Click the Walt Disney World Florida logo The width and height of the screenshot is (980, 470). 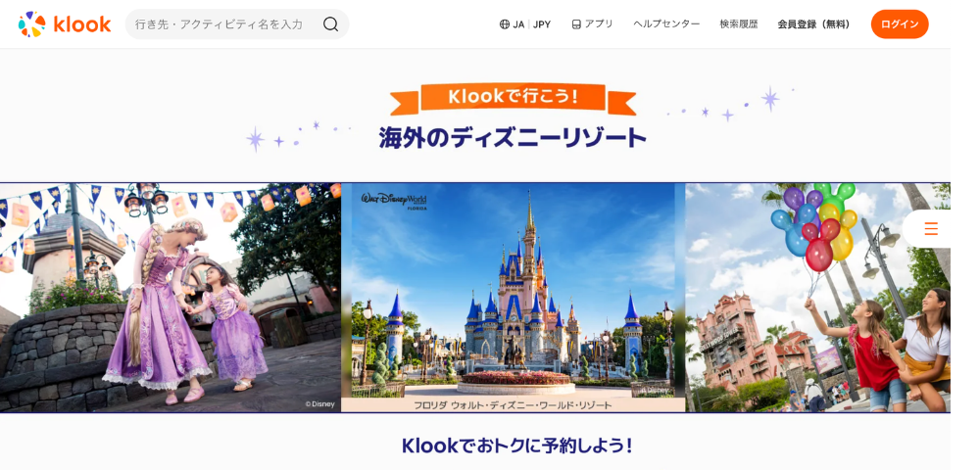point(394,201)
